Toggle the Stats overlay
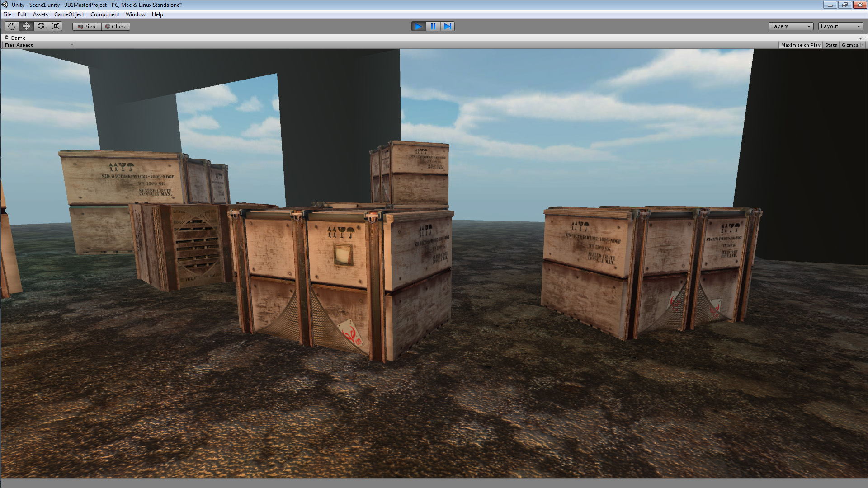 point(830,45)
